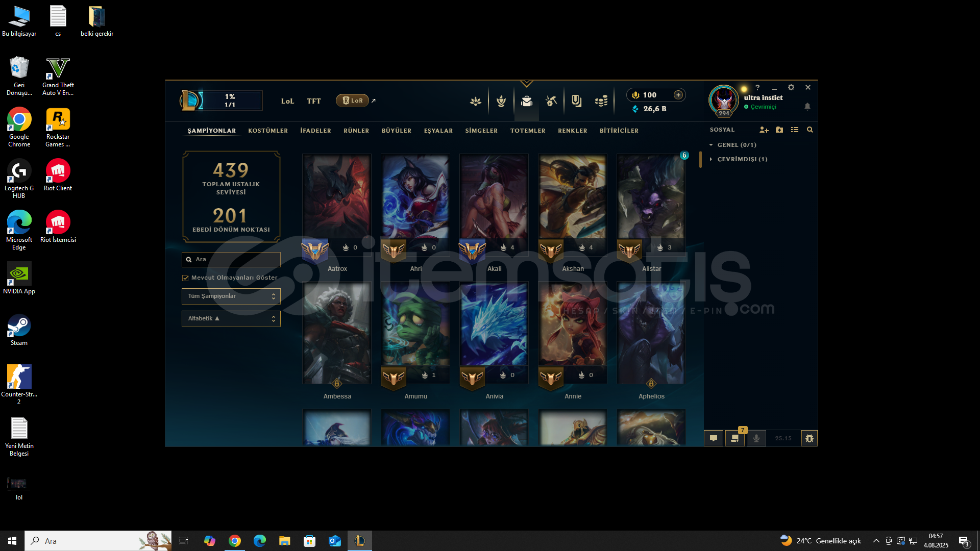Select the Riot Client desktop icon
980x551 pixels.
coord(58,175)
